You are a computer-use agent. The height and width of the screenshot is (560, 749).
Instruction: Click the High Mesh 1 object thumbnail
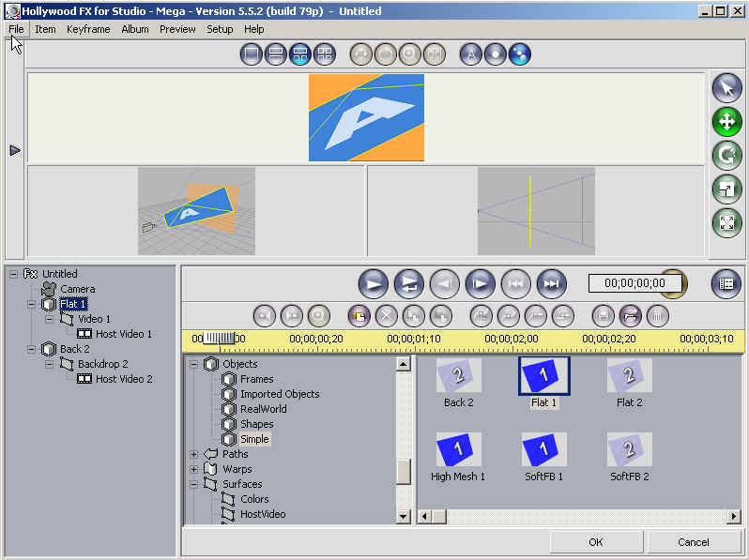coord(459,449)
